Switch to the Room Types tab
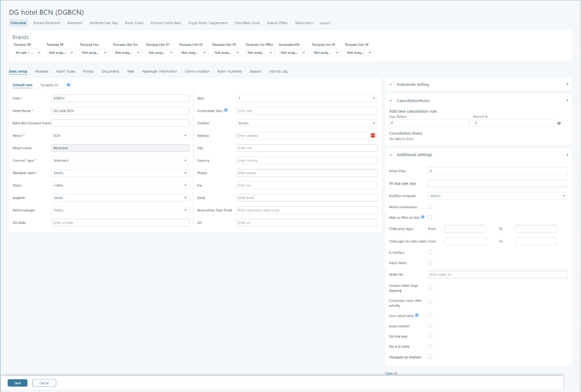The image size is (581, 392). click(x=65, y=71)
